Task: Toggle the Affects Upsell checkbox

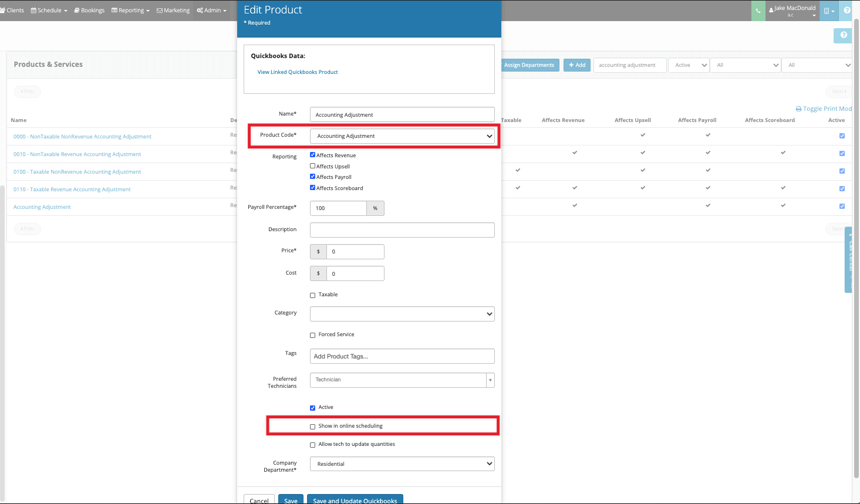Action: 312,166
